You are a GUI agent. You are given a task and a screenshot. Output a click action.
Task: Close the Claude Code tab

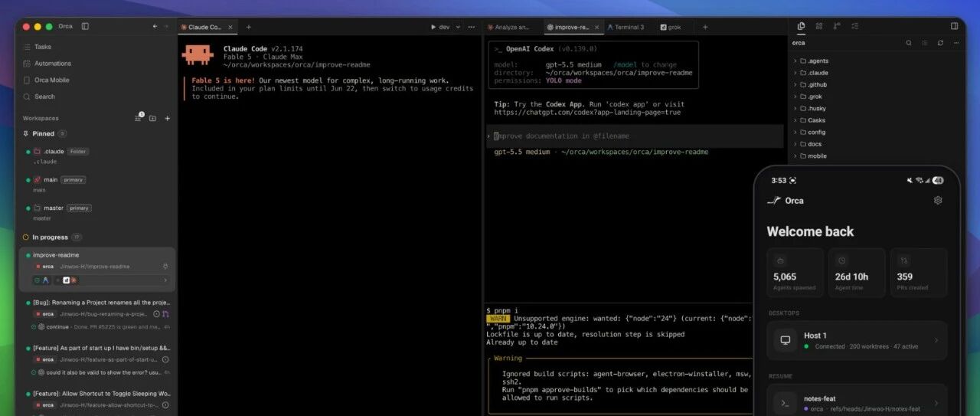(x=230, y=27)
